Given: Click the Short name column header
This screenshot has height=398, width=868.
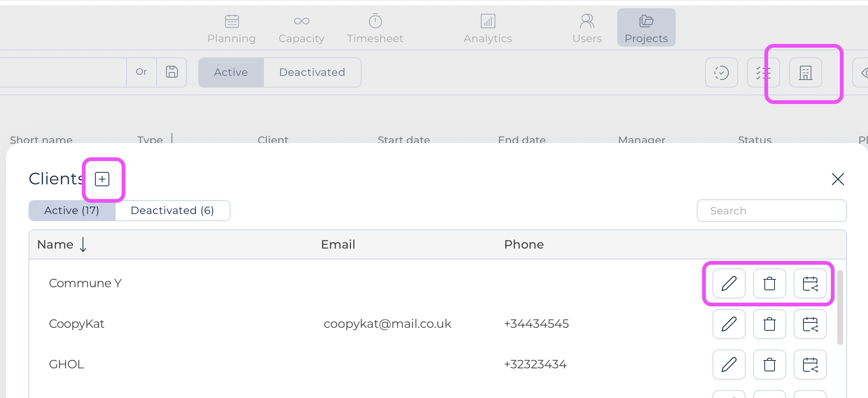Looking at the screenshot, I should pyautogui.click(x=41, y=140).
